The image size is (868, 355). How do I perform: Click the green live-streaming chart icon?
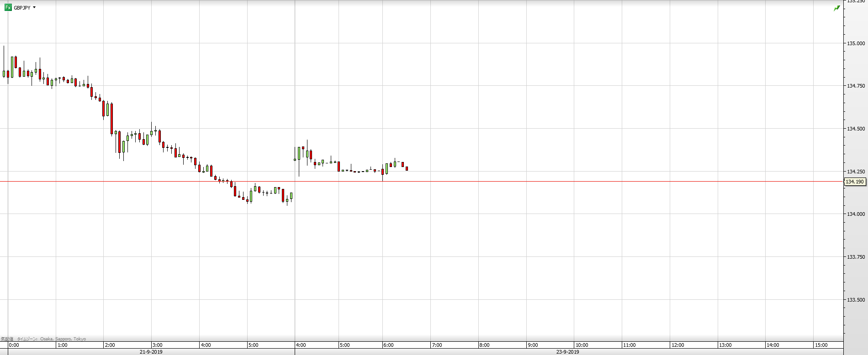pyautogui.click(x=836, y=8)
